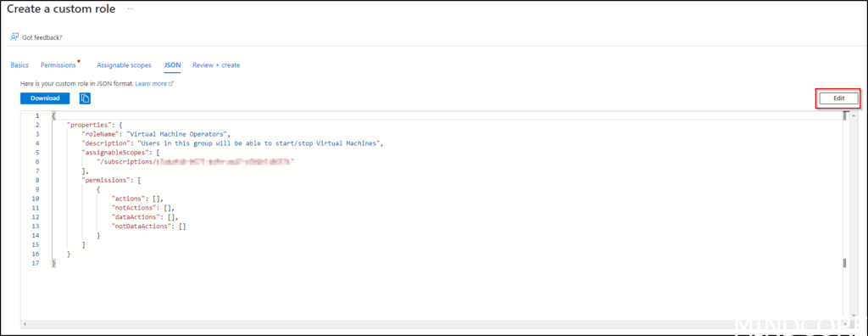The image size is (868, 336).
Task: Open the ellipsis menu beside the page title
Action: pos(131,8)
